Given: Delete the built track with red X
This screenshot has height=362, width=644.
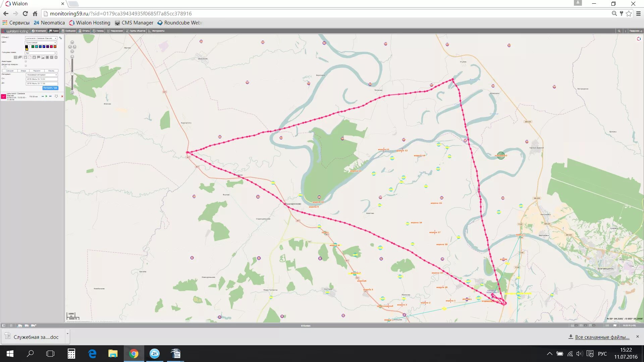Looking at the screenshot, I should tap(62, 96).
